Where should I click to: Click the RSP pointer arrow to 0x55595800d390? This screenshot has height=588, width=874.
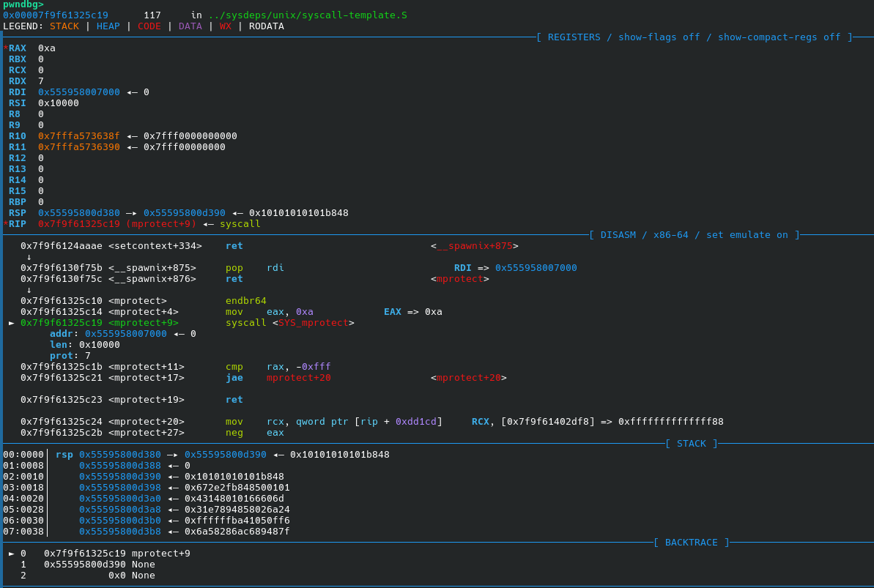tap(132, 213)
